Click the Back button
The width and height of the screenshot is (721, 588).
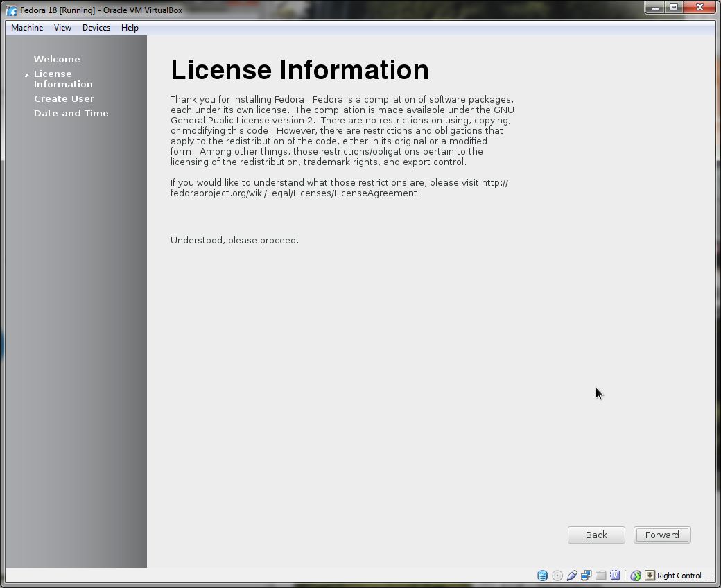(x=596, y=535)
